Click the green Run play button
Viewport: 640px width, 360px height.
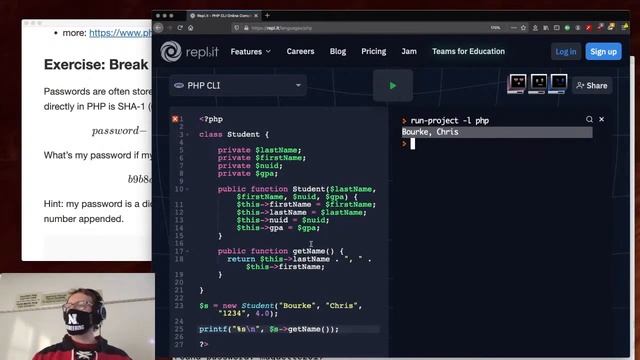pyautogui.click(x=392, y=86)
